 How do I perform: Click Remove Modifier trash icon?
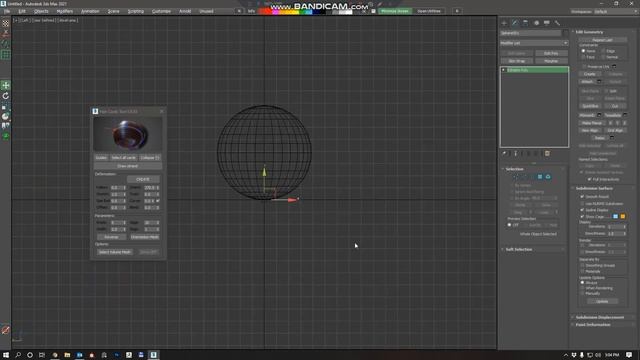coord(547,153)
